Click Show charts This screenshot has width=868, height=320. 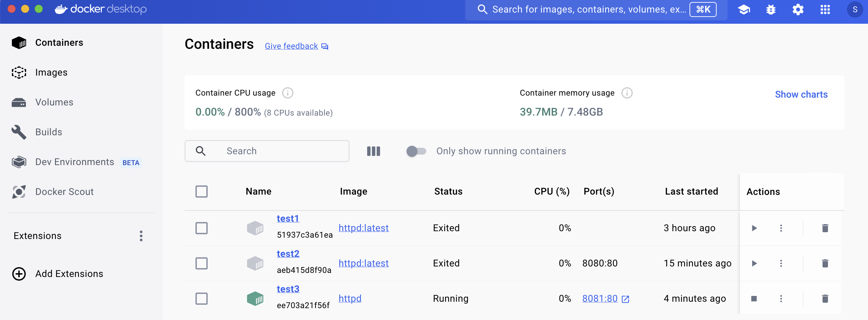[801, 95]
